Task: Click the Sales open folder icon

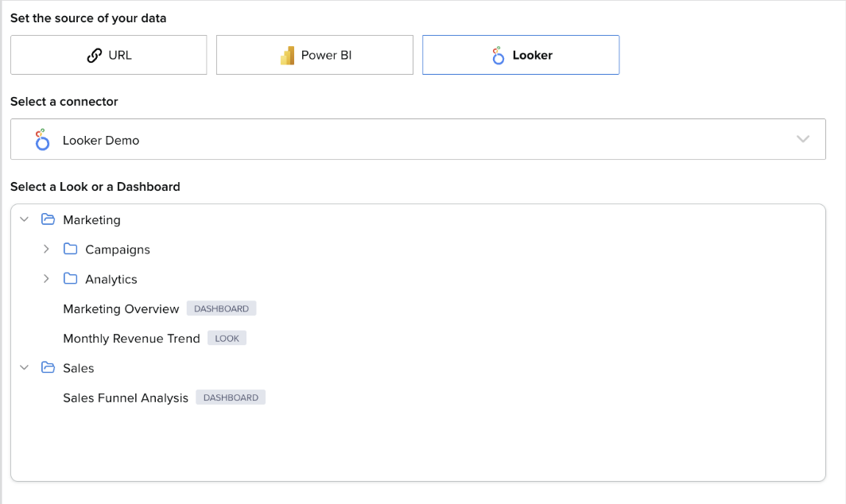Action: pyautogui.click(x=48, y=368)
